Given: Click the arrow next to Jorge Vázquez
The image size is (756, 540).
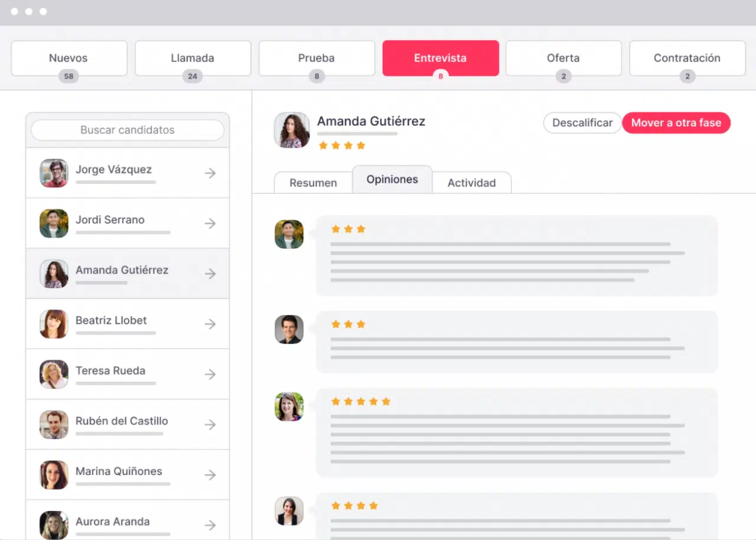Looking at the screenshot, I should (210, 173).
